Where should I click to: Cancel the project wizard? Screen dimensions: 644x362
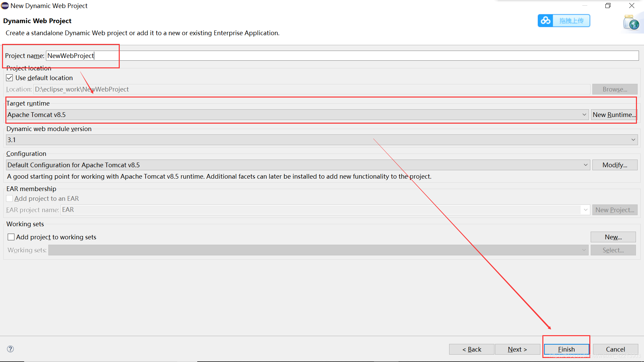(x=615, y=349)
